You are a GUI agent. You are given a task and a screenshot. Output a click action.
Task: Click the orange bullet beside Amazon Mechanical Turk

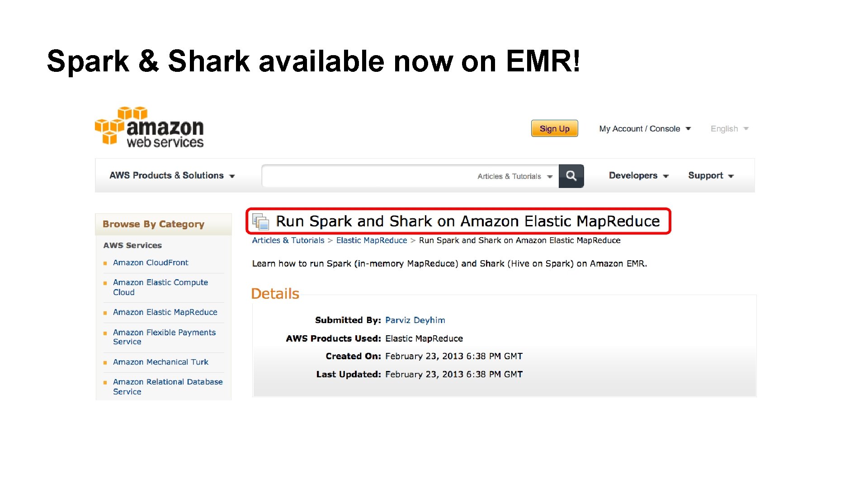point(105,362)
